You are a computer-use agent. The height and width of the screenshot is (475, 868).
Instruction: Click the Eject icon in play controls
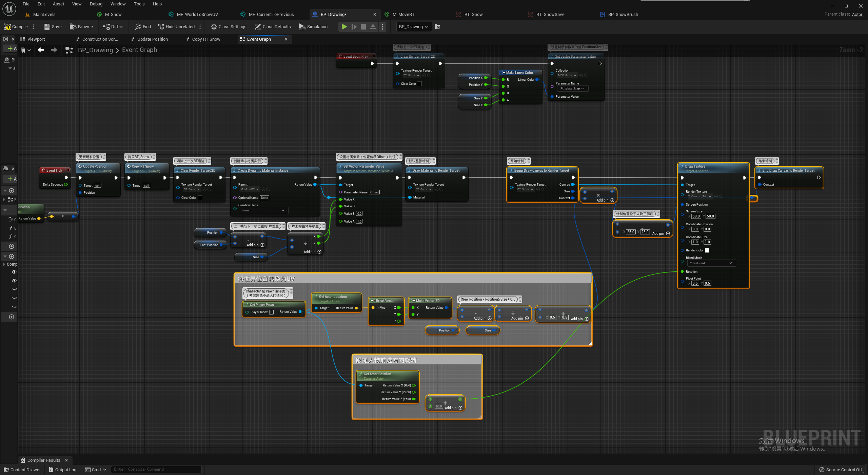point(373,26)
